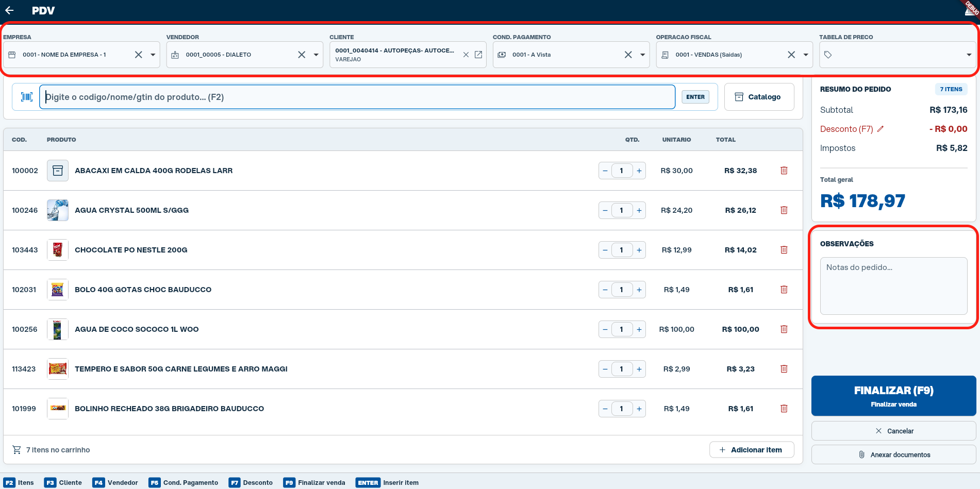
Task: Open Agua de Coco Sococo thumbnail
Action: click(x=58, y=329)
